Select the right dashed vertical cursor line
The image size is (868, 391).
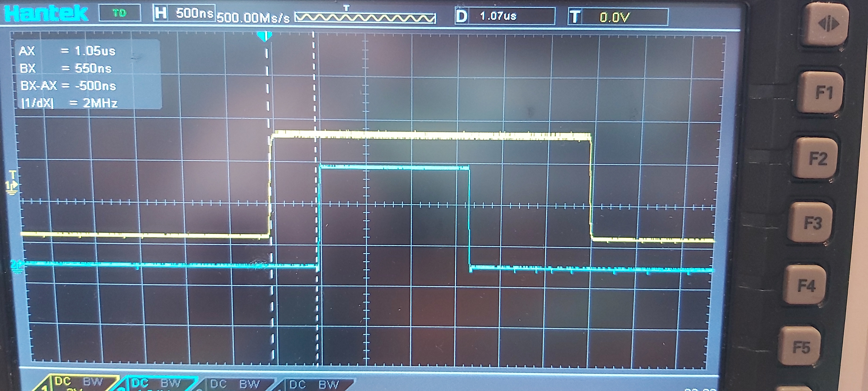pos(315,199)
